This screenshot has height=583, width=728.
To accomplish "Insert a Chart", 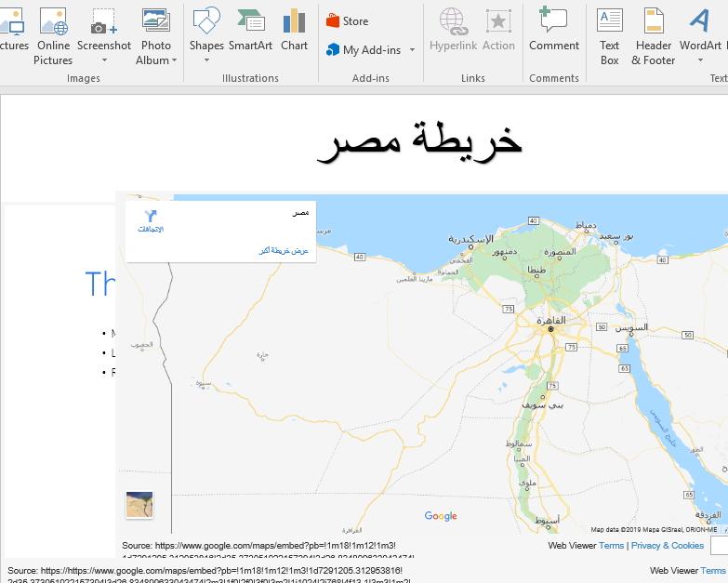I will tap(294, 30).
